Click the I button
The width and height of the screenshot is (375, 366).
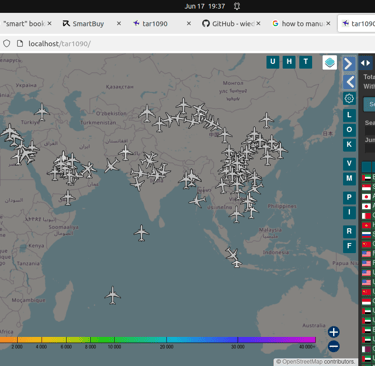pyautogui.click(x=349, y=212)
